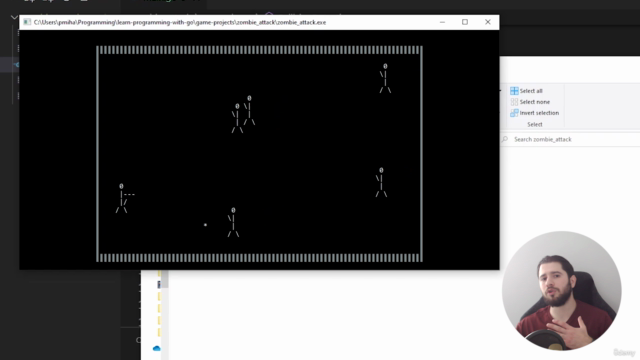Image resolution: width=640 pixels, height=360 pixels.
Task: Click the Invert selection icon
Action: pos(514,113)
